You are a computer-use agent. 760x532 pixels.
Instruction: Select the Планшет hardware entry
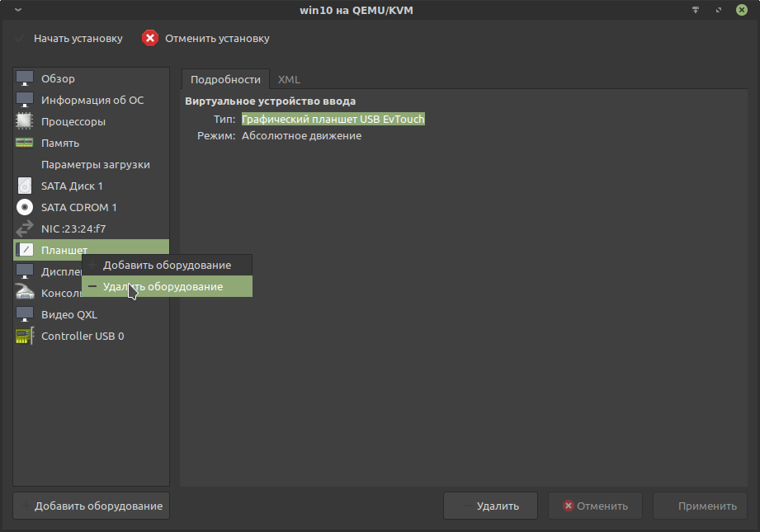click(64, 249)
